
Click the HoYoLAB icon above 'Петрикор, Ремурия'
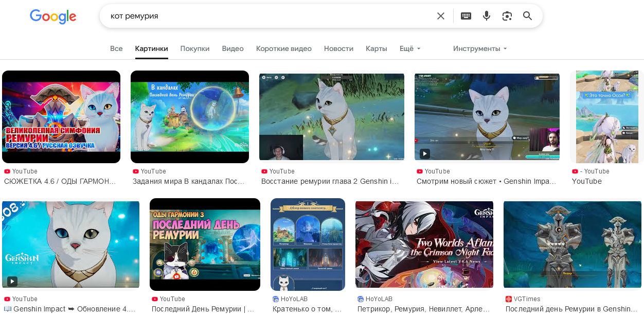point(361,299)
